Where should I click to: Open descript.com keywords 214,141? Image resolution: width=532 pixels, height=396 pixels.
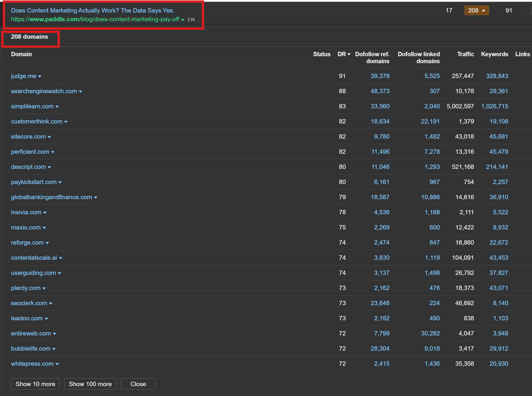click(497, 167)
